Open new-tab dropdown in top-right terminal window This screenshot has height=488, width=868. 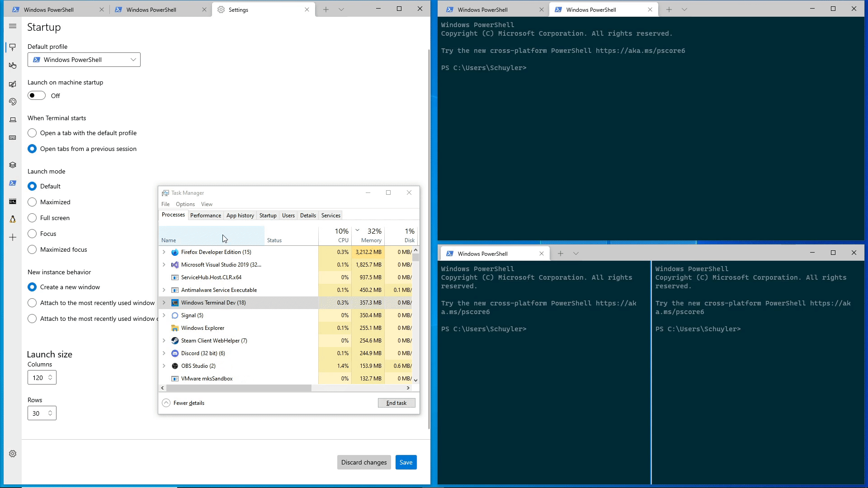(x=684, y=9)
